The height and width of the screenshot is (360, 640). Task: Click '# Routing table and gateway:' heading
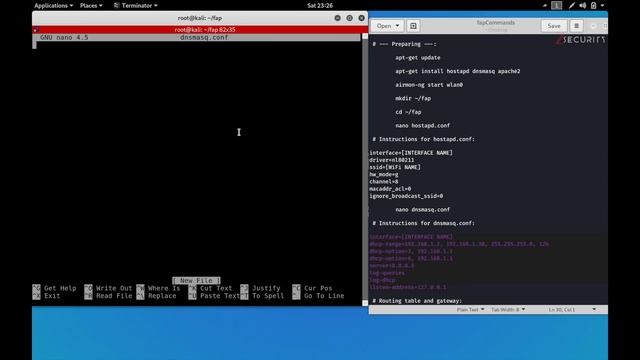tap(417, 301)
